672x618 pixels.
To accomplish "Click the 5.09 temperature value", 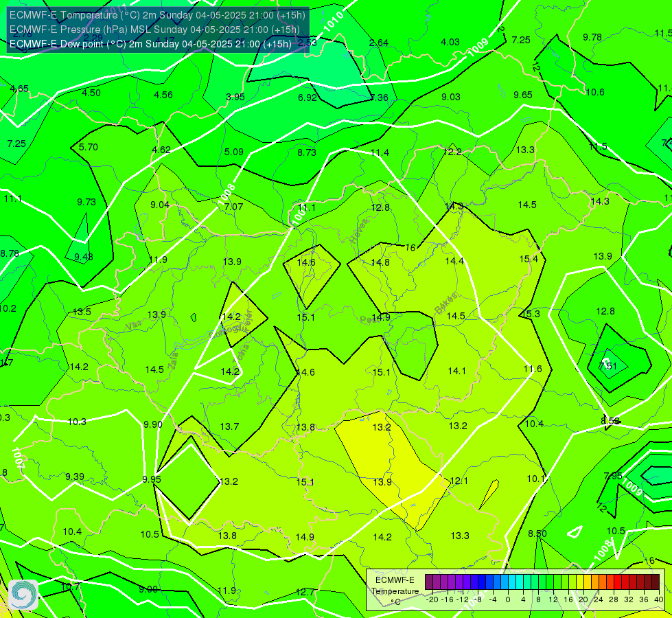I will point(234,152).
